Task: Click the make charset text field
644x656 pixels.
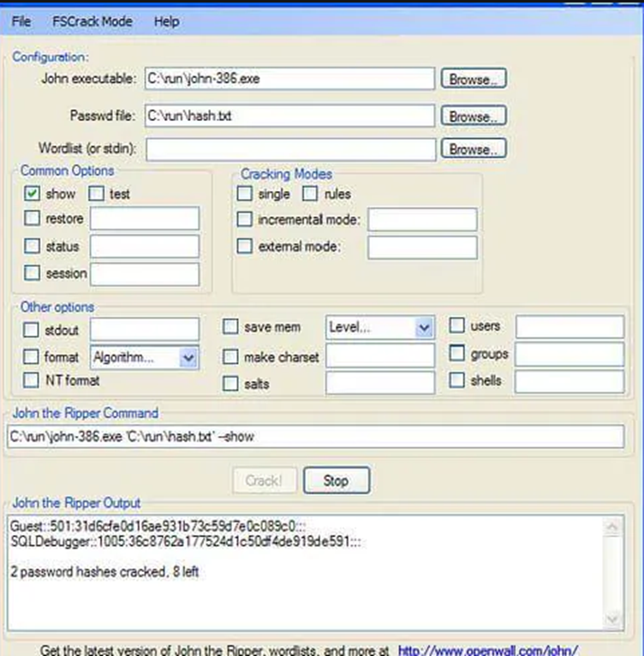Action: click(x=380, y=355)
